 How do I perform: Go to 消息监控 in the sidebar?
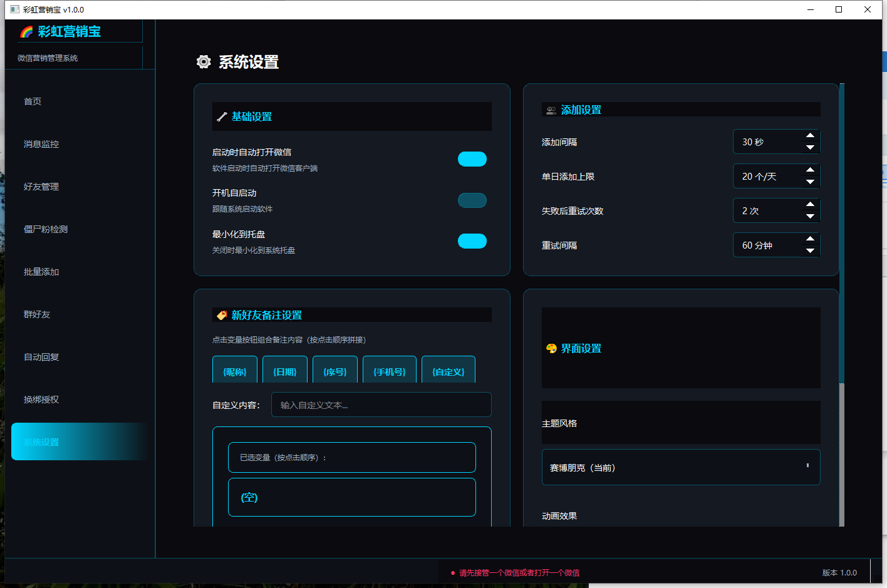point(80,144)
